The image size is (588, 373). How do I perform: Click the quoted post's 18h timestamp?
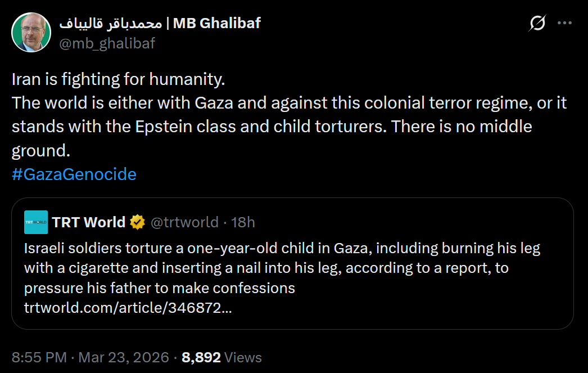243,222
